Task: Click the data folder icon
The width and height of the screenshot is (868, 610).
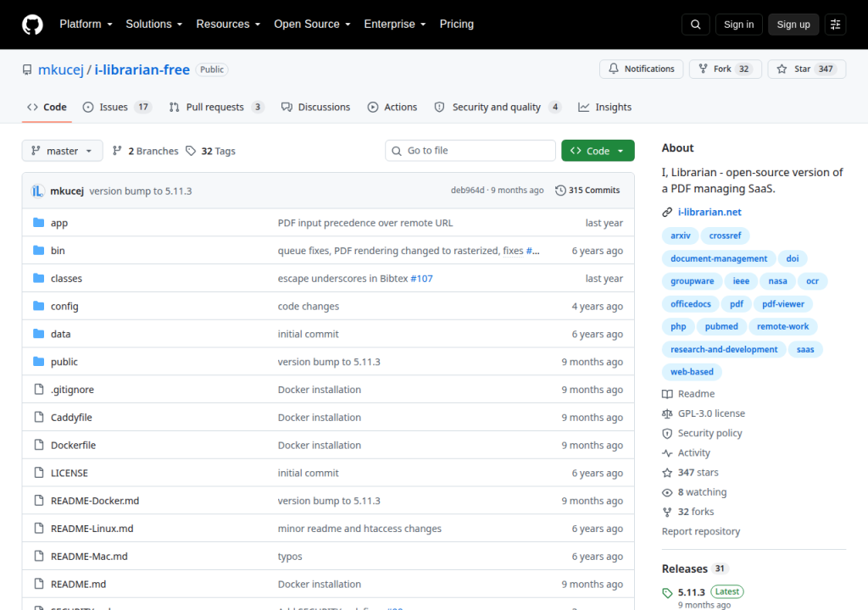Action: pyautogui.click(x=38, y=333)
